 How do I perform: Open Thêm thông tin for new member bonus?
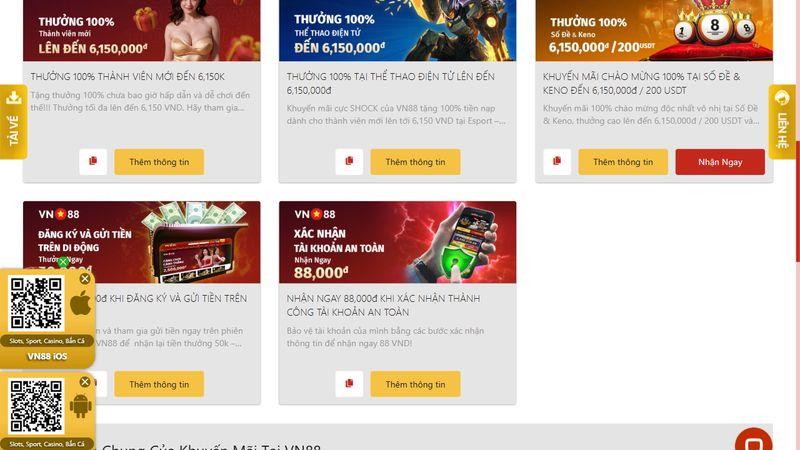coord(159,162)
